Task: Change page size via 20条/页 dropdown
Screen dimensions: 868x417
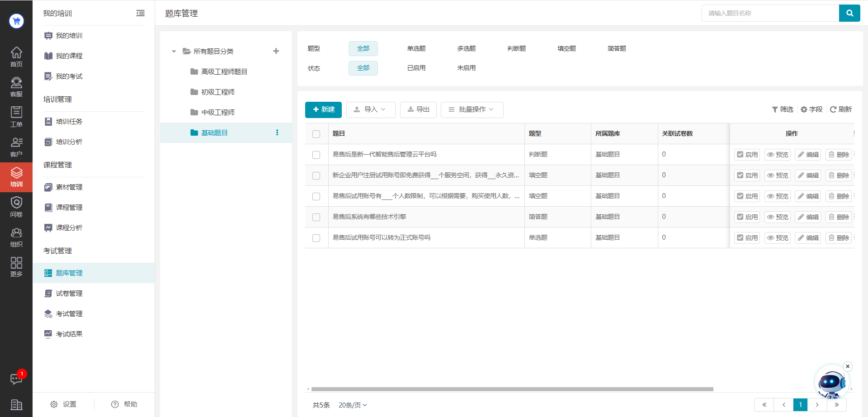Action: [353, 405]
